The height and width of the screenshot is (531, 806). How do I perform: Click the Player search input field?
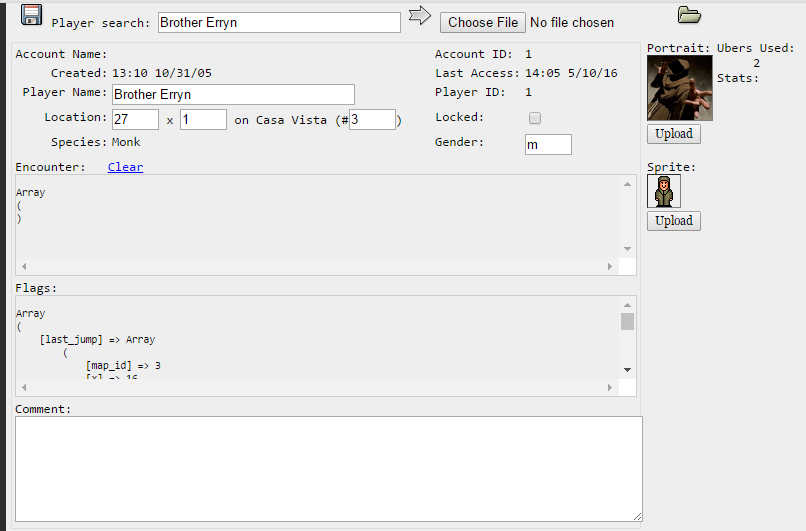[x=279, y=22]
